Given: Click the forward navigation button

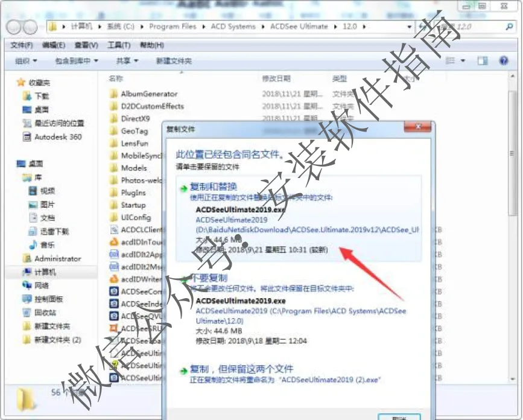Looking at the screenshot, I should (30, 27).
